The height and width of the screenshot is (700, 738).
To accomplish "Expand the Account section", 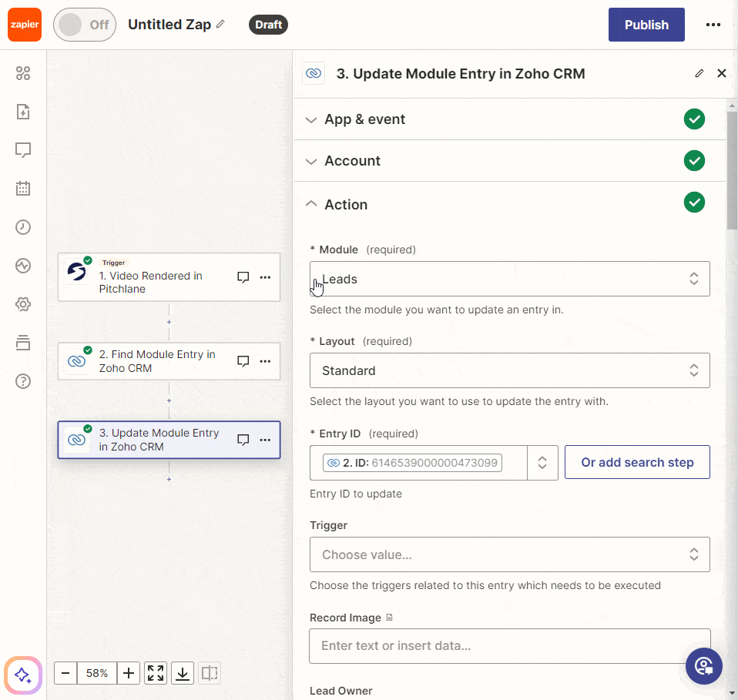I will click(x=510, y=161).
